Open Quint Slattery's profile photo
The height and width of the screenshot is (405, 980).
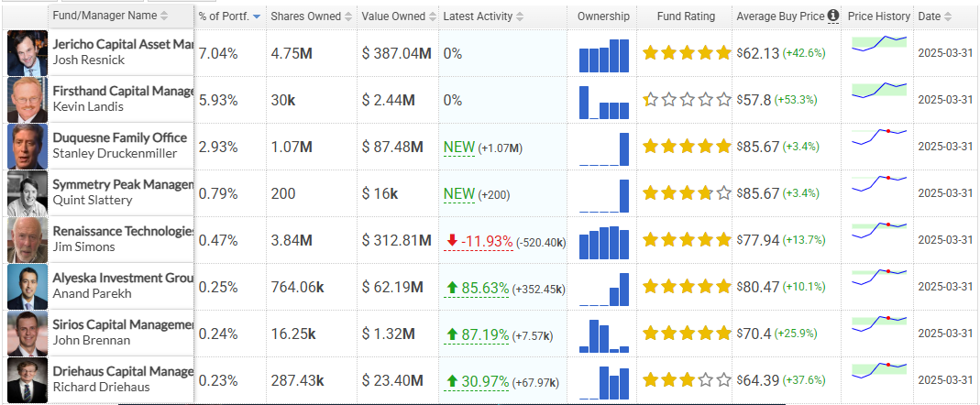[28, 193]
